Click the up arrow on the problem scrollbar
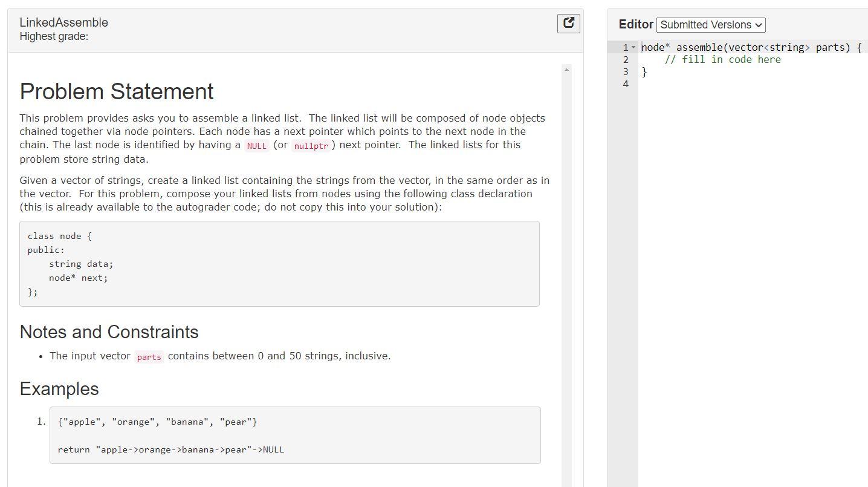This screenshot has height=487, width=868. 566,69
